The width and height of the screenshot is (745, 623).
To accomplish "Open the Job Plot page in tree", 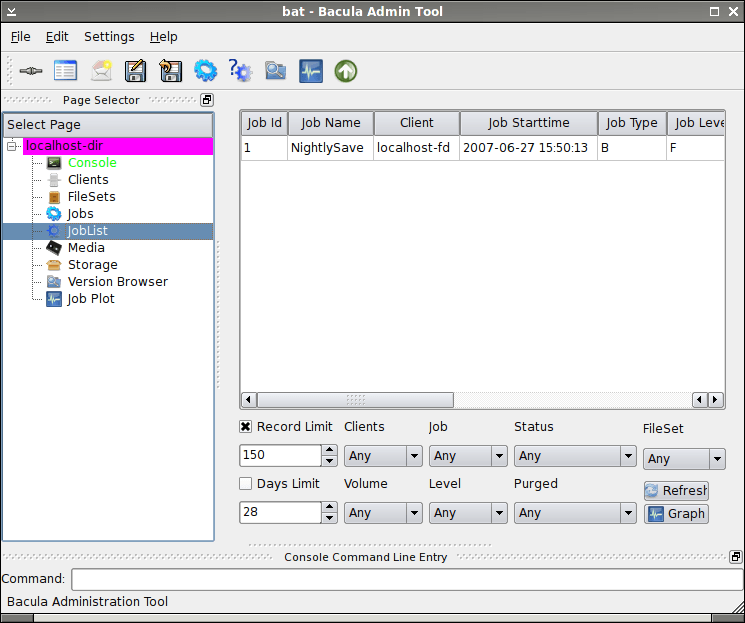I will [x=91, y=299].
